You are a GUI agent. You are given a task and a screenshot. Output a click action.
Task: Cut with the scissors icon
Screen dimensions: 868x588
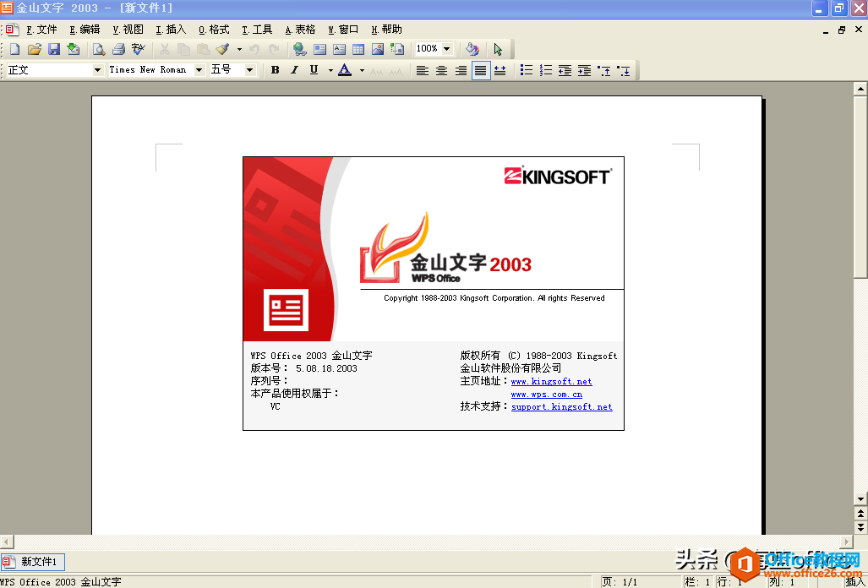point(165,49)
